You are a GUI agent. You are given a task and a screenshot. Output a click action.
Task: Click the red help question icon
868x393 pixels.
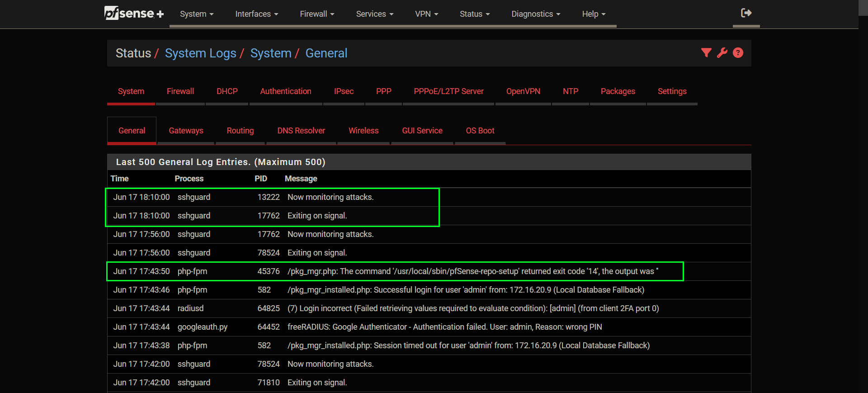click(x=738, y=53)
